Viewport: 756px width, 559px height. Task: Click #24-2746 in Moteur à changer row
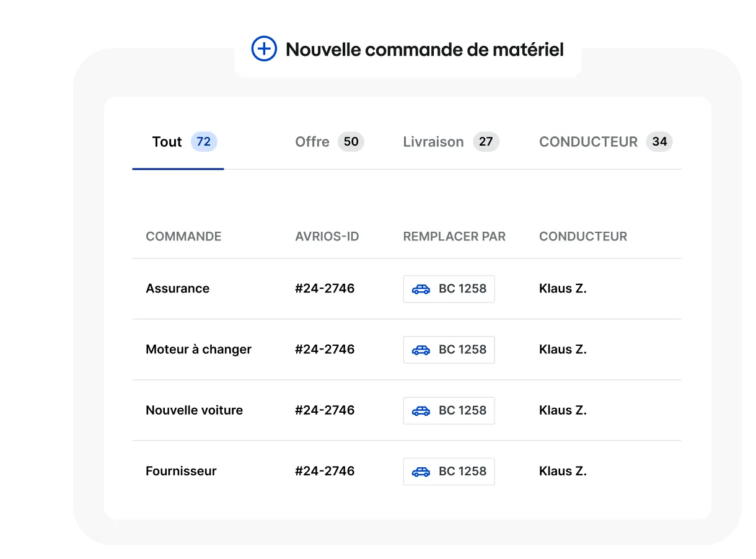pos(325,350)
